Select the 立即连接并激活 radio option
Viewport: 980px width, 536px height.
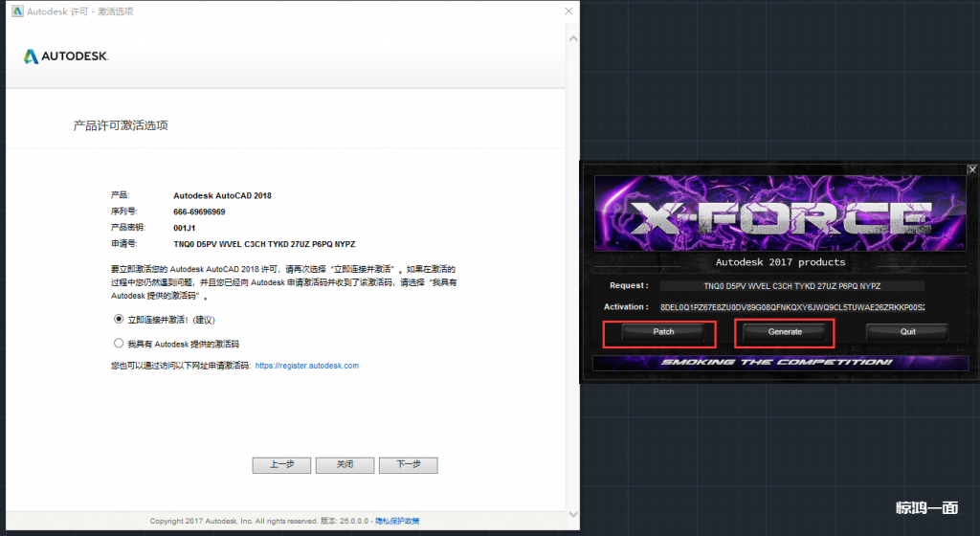click(119, 319)
